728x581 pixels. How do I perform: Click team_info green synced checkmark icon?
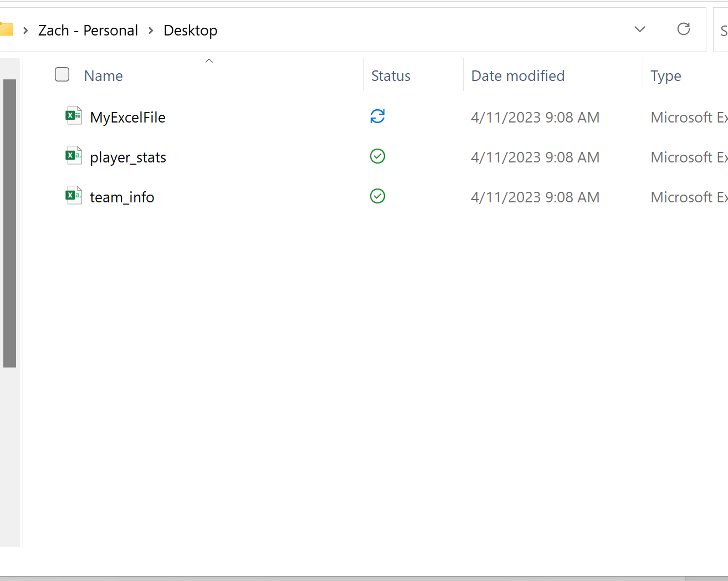[x=377, y=196]
